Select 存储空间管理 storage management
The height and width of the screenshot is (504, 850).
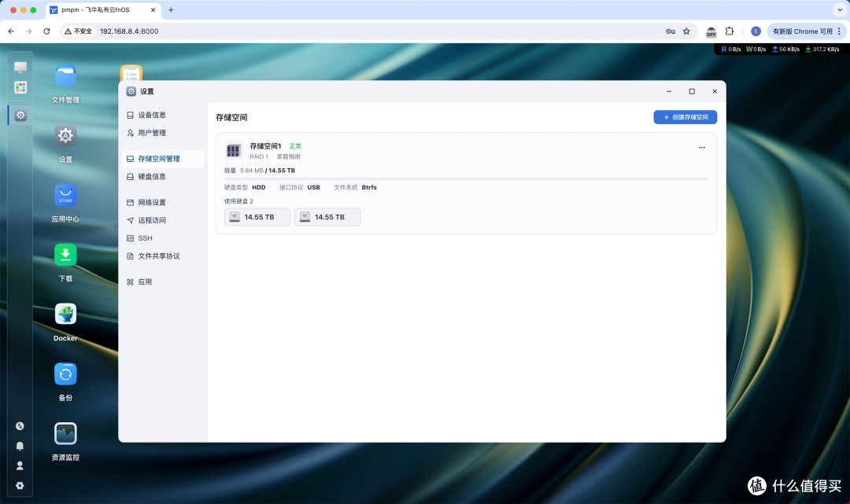pos(163,159)
